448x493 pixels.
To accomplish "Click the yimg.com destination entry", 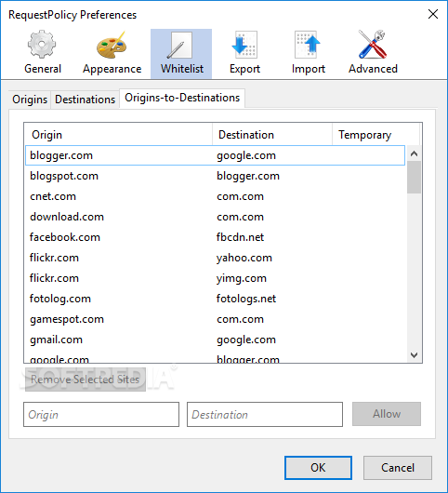I will [x=242, y=278].
